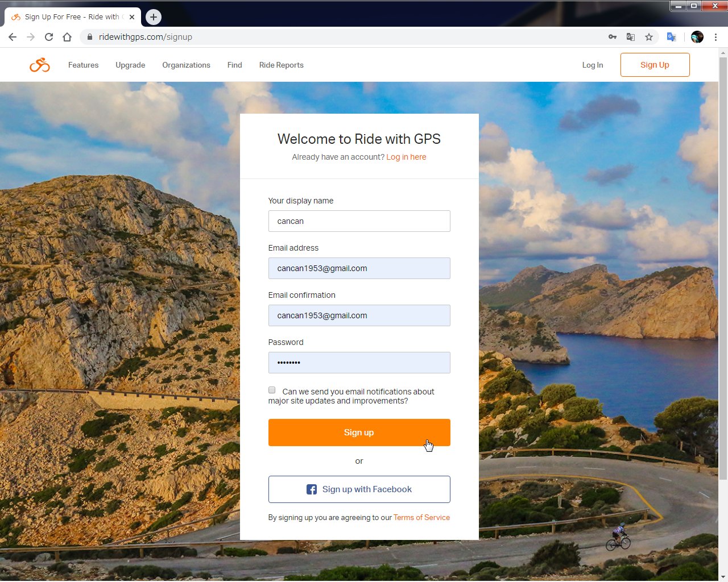Open the Organizations menu item
The width and height of the screenshot is (728, 582).
coord(186,65)
